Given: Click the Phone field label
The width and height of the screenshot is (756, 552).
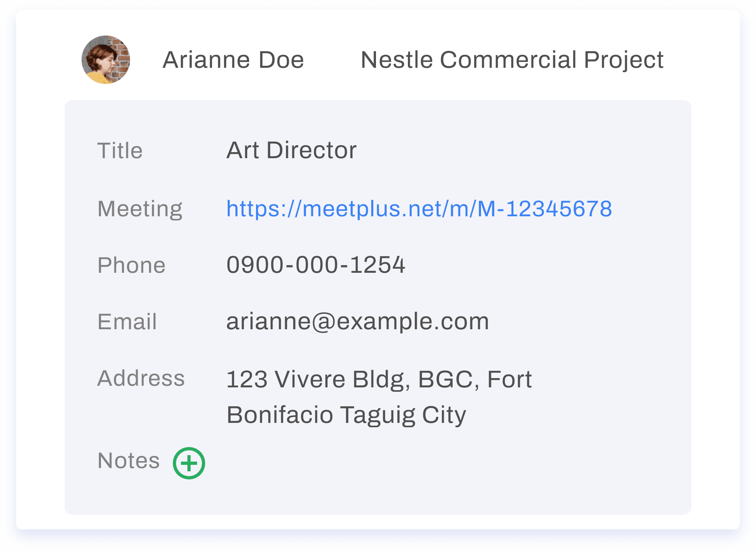Looking at the screenshot, I should click(x=131, y=265).
